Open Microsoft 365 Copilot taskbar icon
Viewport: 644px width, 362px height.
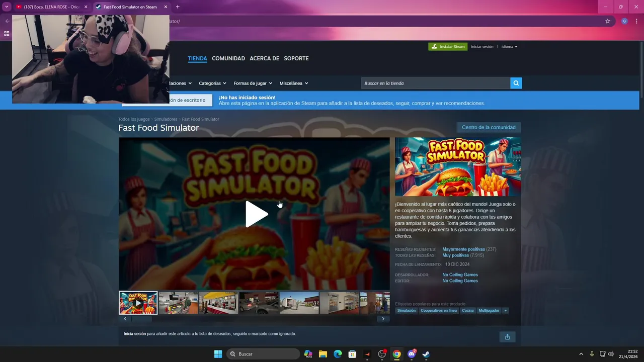point(308,354)
